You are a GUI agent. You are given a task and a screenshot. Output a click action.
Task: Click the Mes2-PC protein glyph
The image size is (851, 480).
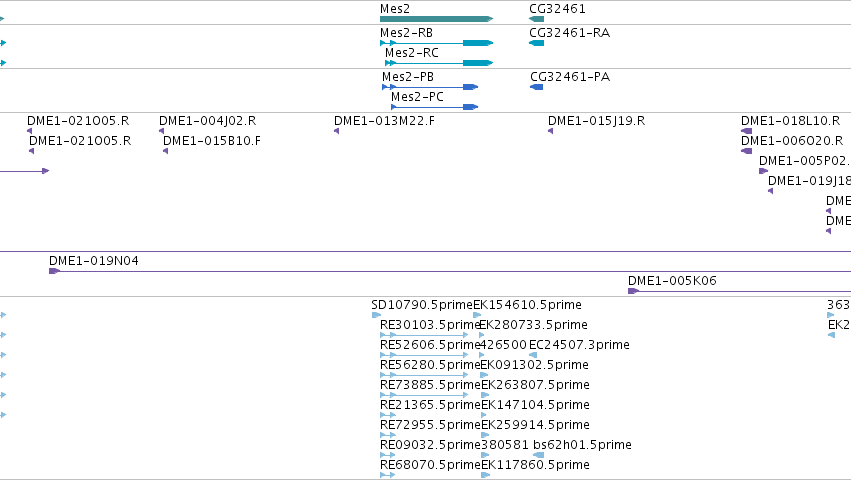point(435,107)
